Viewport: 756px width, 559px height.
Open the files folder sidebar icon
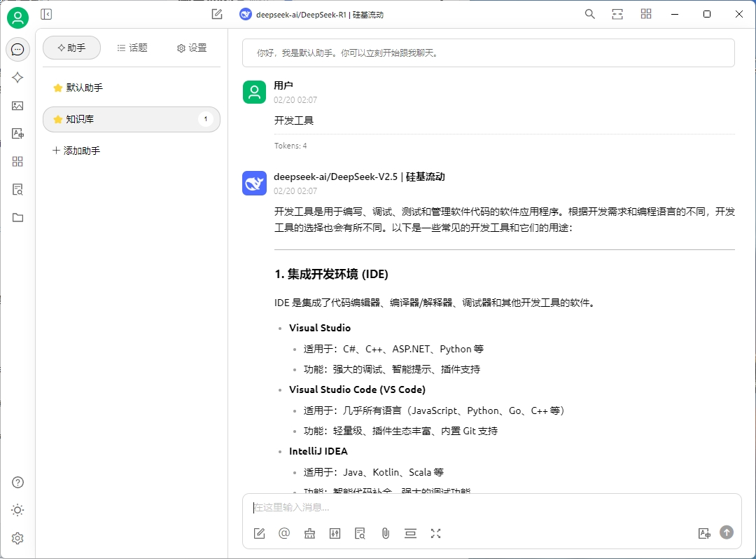[x=17, y=218]
